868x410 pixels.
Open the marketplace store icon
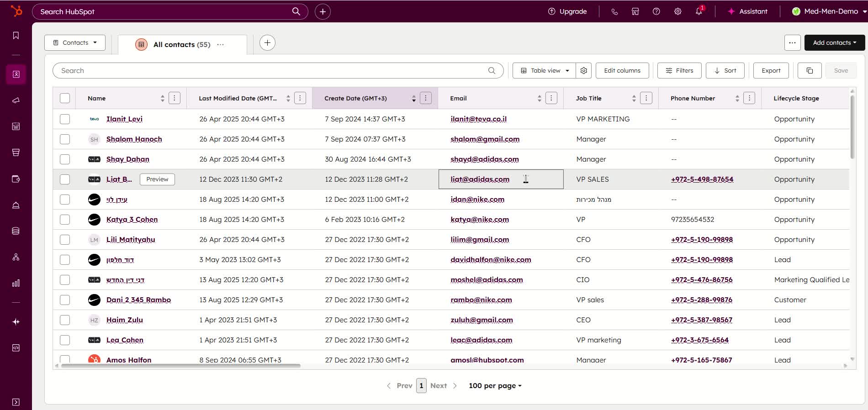point(635,11)
